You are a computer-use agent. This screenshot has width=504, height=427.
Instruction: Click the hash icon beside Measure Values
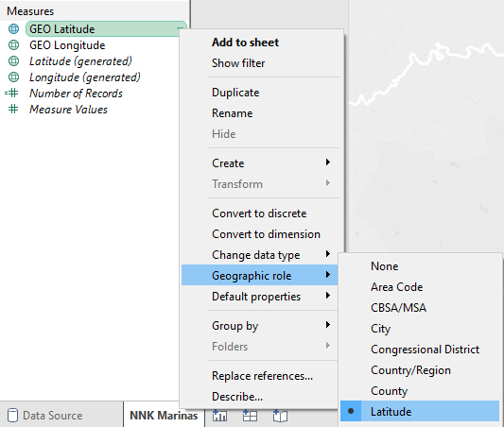(x=13, y=110)
